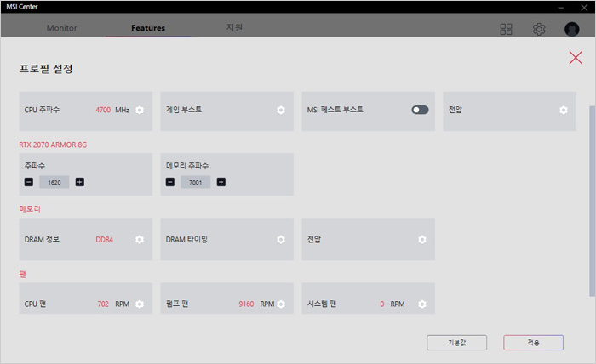The width and height of the screenshot is (596, 364).
Task: Open 게임 부스트 settings gear
Action: pos(281,110)
